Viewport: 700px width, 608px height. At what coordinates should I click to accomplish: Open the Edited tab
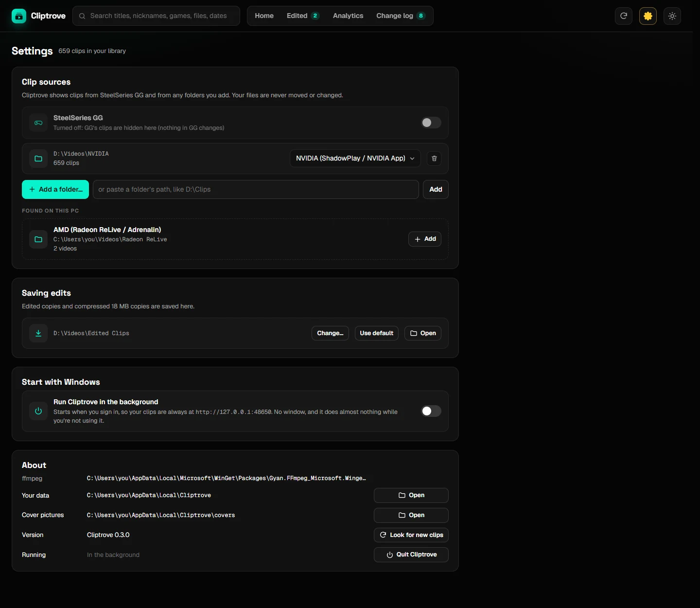coord(303,16)
